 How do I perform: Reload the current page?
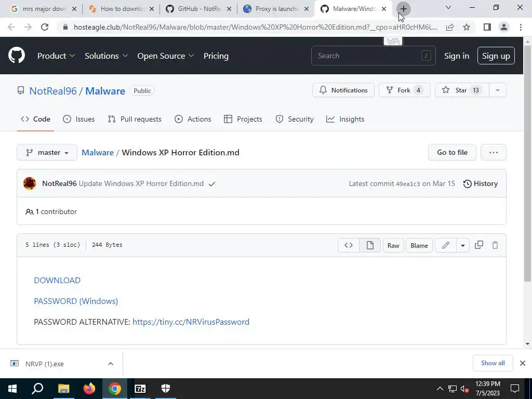(x=45, y=27)
